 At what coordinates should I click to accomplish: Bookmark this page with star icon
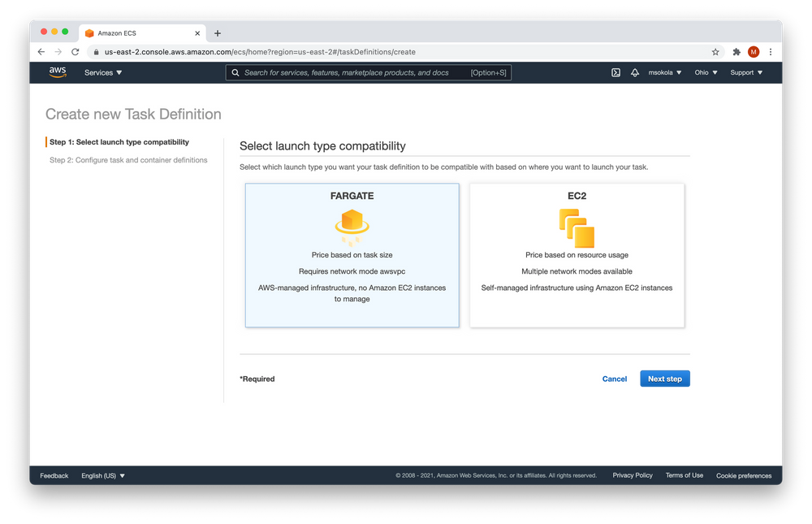point(715,52)
